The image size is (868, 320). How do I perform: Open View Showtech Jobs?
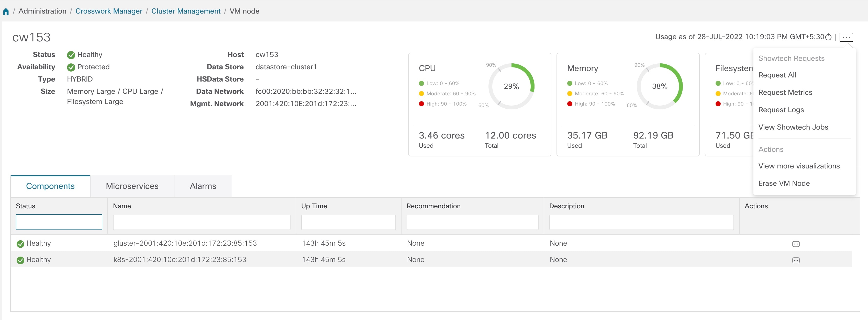[x=793, y=127]
